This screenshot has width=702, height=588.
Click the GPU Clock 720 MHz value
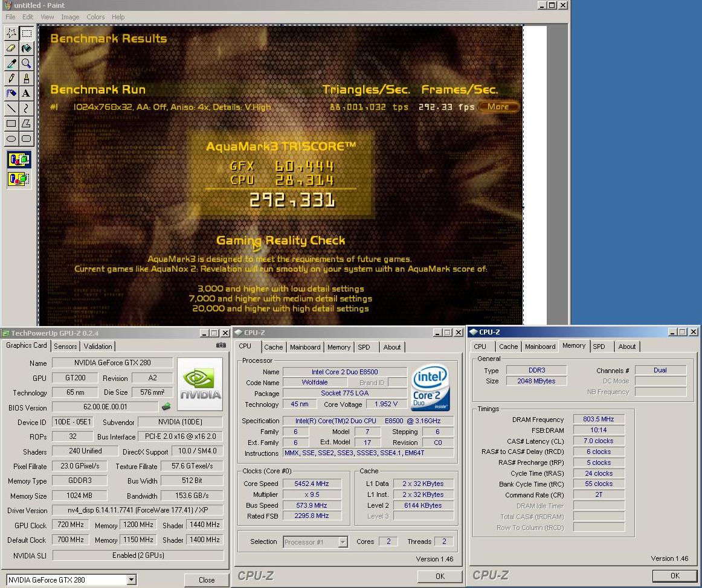71,525
